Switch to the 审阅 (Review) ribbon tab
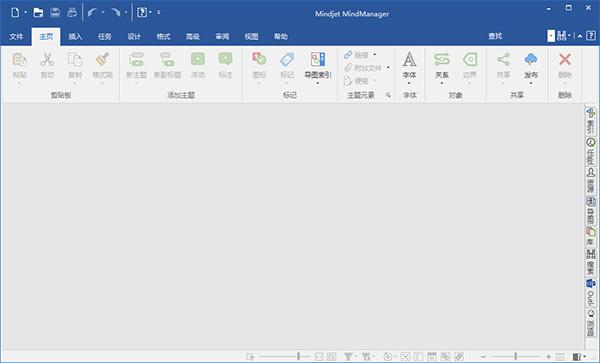 tap(222, 36)
